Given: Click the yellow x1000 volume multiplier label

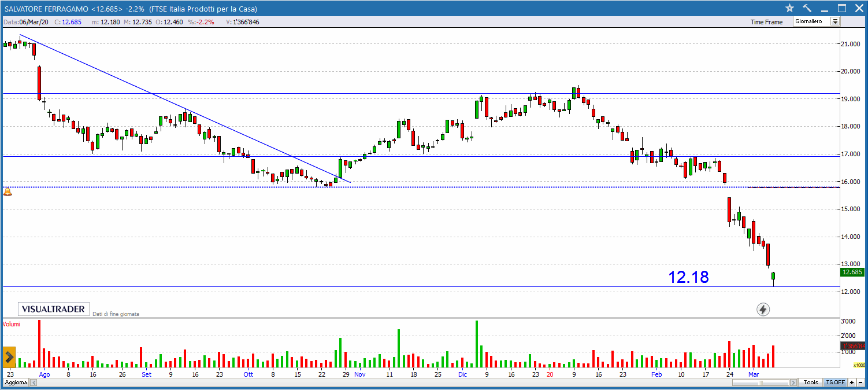Looking at the screenshot, I should point(859,365).
